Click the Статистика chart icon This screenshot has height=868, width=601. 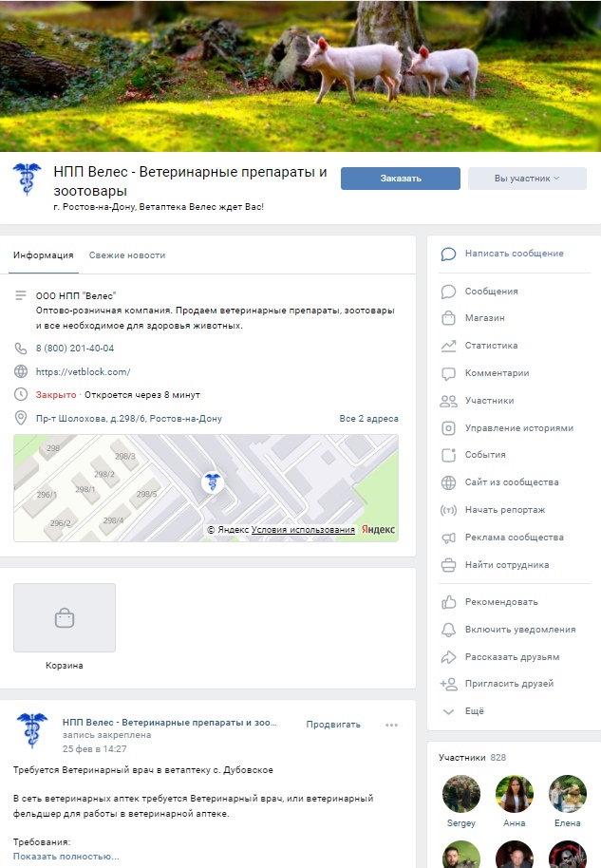448,346
